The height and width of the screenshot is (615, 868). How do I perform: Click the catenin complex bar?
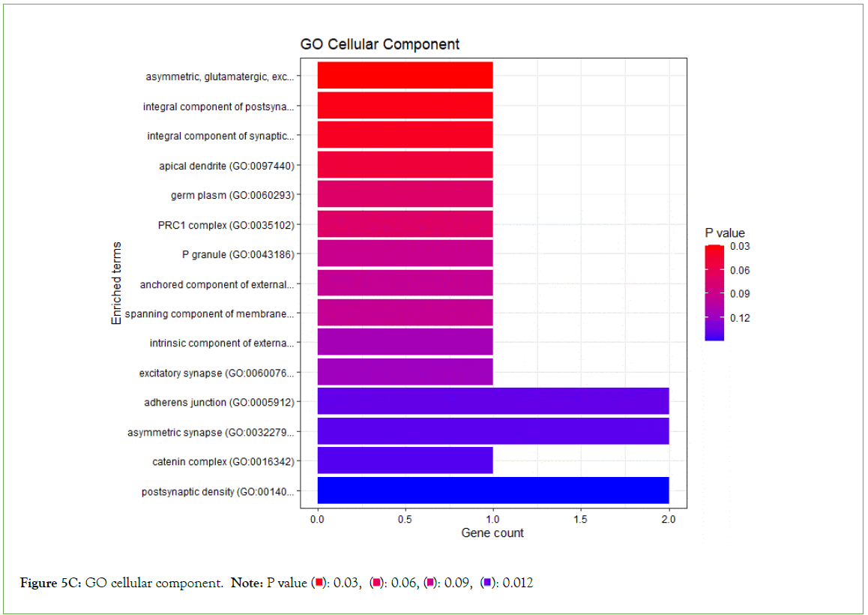405,461
